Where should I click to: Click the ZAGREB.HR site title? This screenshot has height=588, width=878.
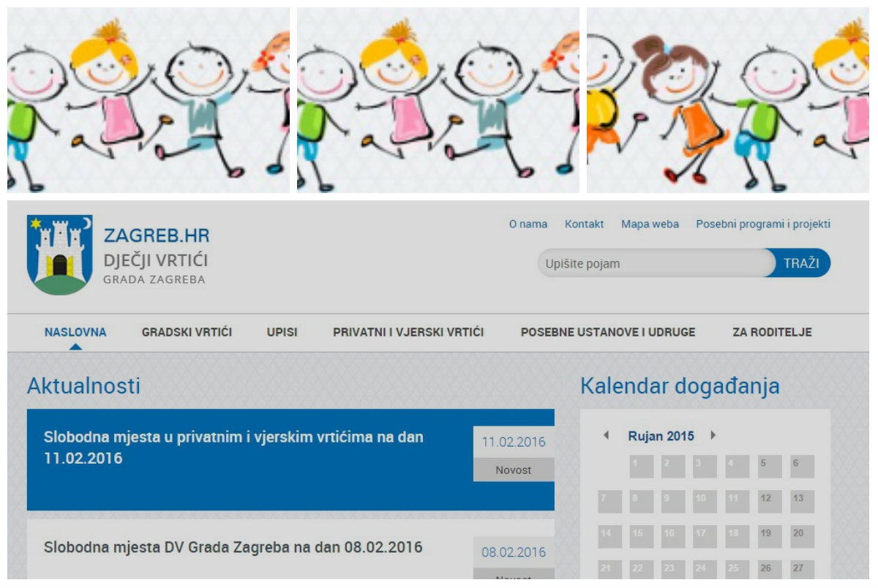[157, 235]
